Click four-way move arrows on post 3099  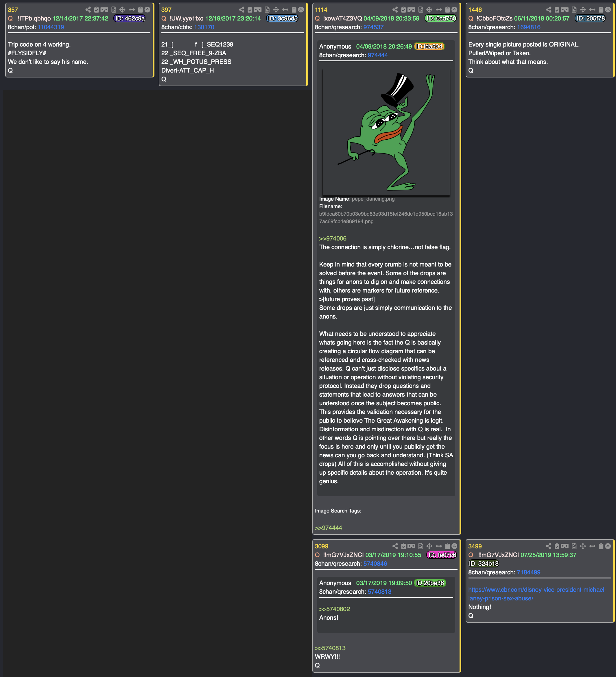429,546
